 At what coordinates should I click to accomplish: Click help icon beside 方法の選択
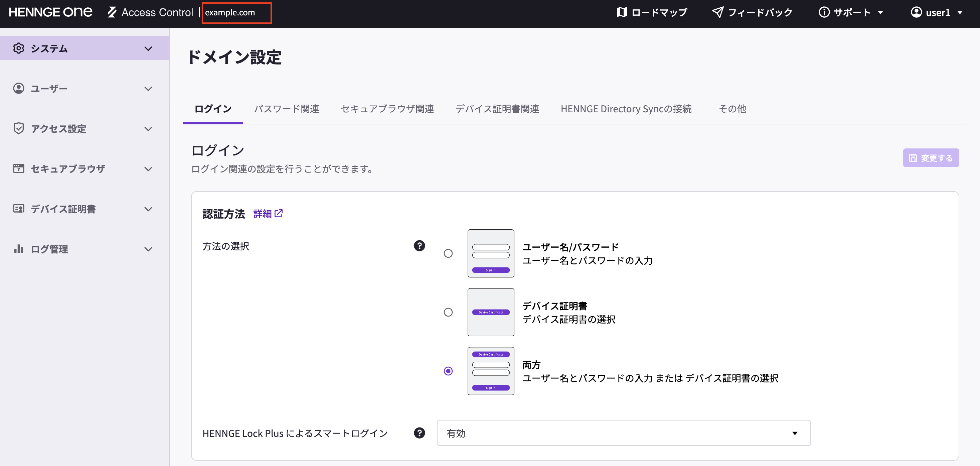point(419,246)
